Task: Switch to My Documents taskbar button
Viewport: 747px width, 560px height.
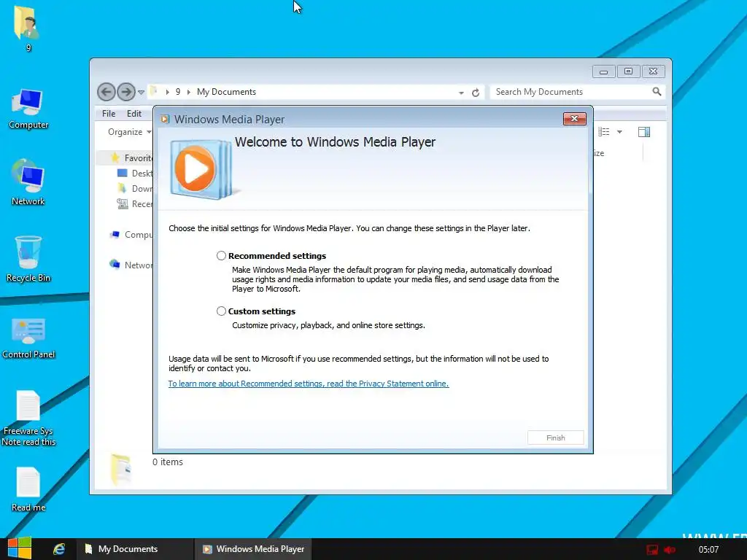Action: 134,549
